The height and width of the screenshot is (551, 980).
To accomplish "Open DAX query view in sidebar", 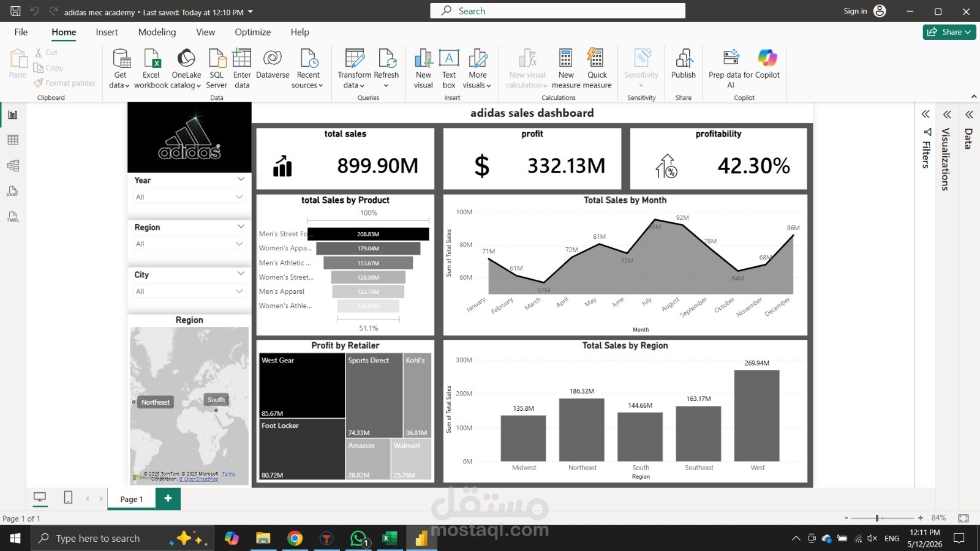I will [13, 191].
